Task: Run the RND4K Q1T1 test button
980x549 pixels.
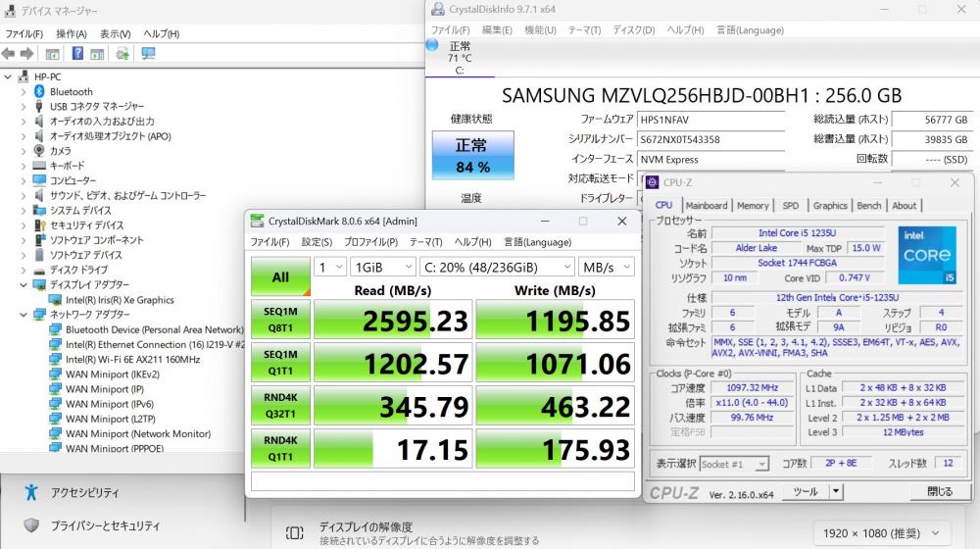Action: pyautogui.click(x=280, y=448)
